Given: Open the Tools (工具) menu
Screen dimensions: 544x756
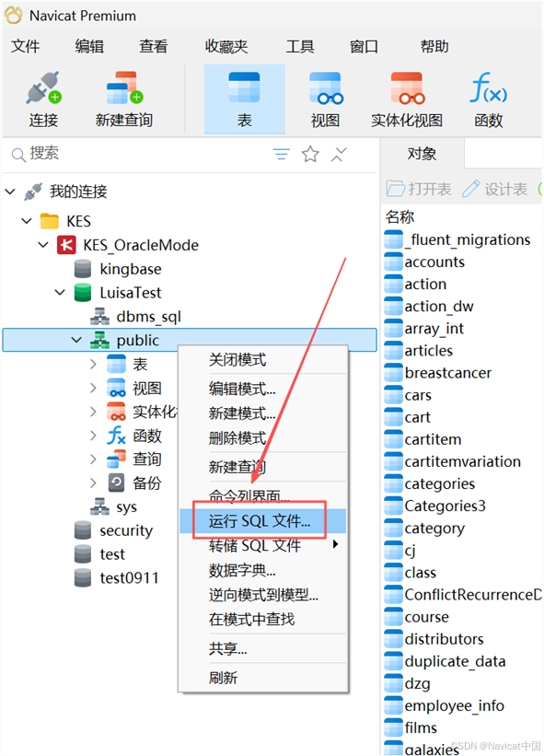Looking at the screenshot, I should tap(300, 46).
